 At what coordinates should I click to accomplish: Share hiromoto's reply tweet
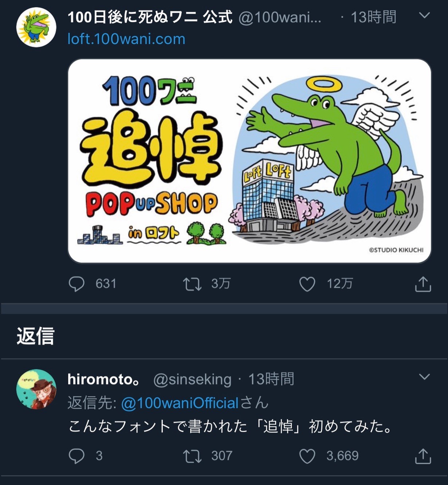click(x=423, y=456)
